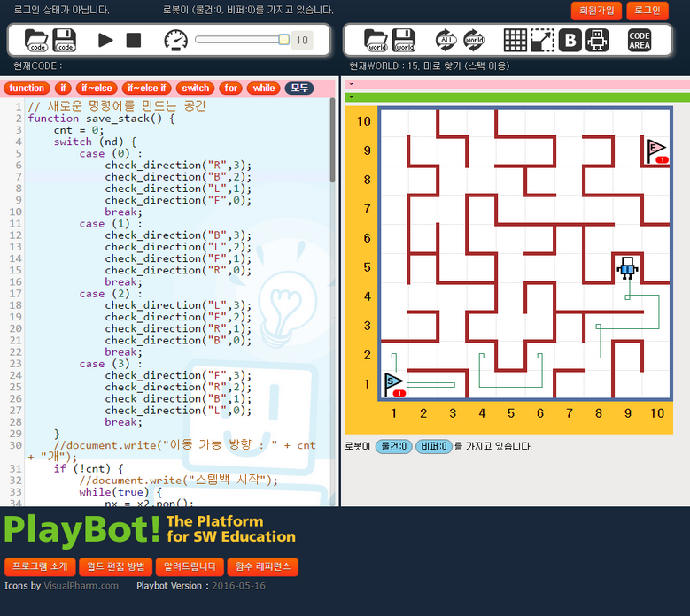Run the code with play button
Viewport: 690px width, 616px height.
point(105,40)
